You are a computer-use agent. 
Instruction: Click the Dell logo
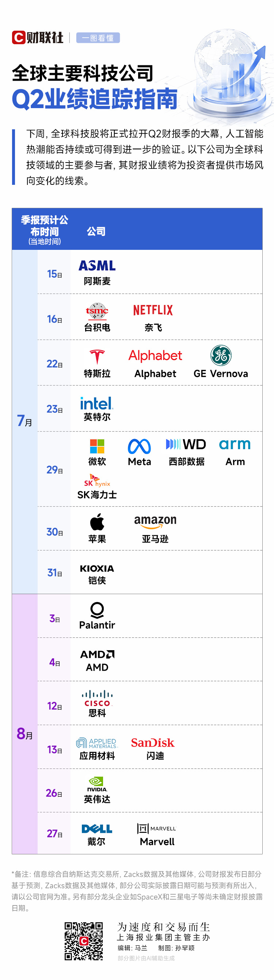[x=97, y=828]
